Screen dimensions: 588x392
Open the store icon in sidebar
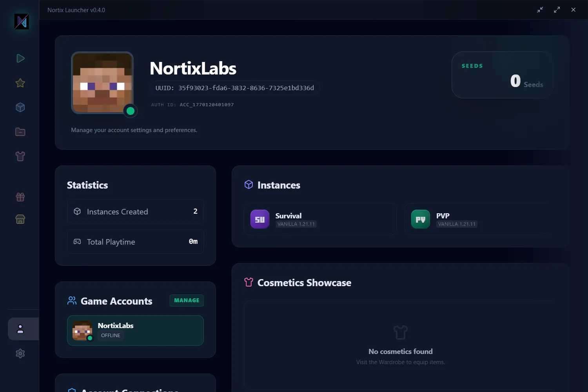(20, 219)
